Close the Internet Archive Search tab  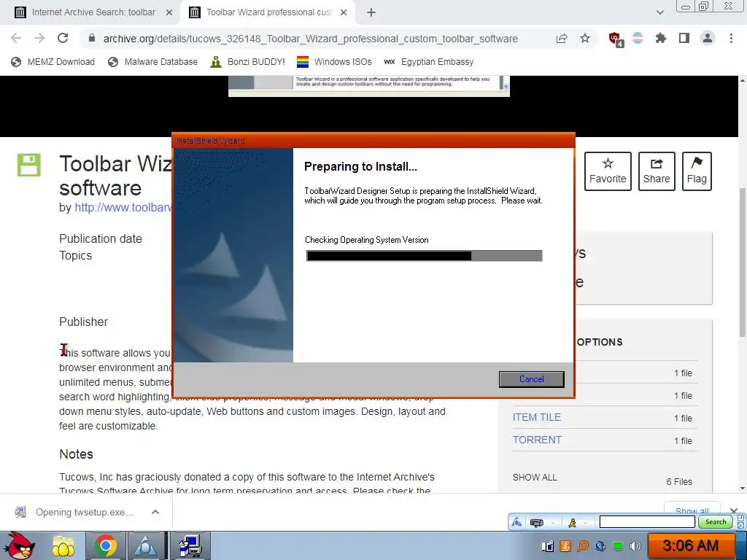click(x=169, y=12)
